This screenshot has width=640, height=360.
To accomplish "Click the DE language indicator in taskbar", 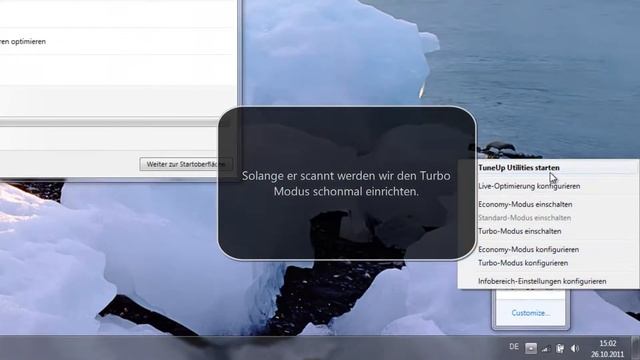I will click(x=514, y=347).
